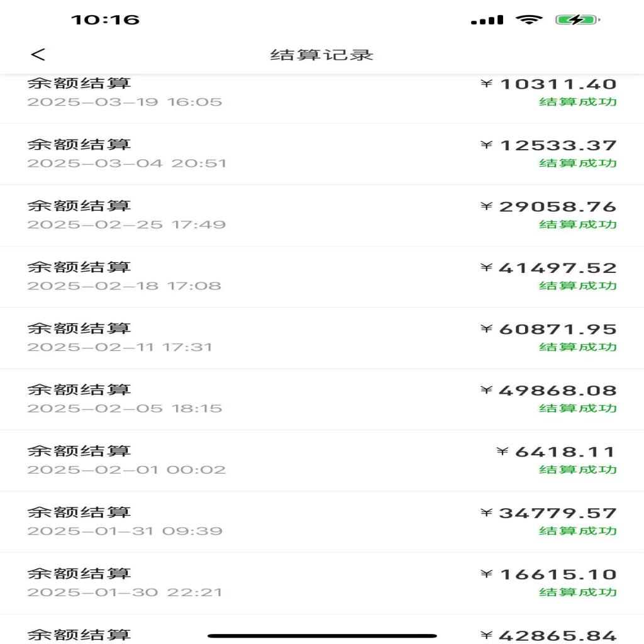Tap 结算成功 status under ¥41497.52
644x644 pixels.
click(x=577, y=286)
